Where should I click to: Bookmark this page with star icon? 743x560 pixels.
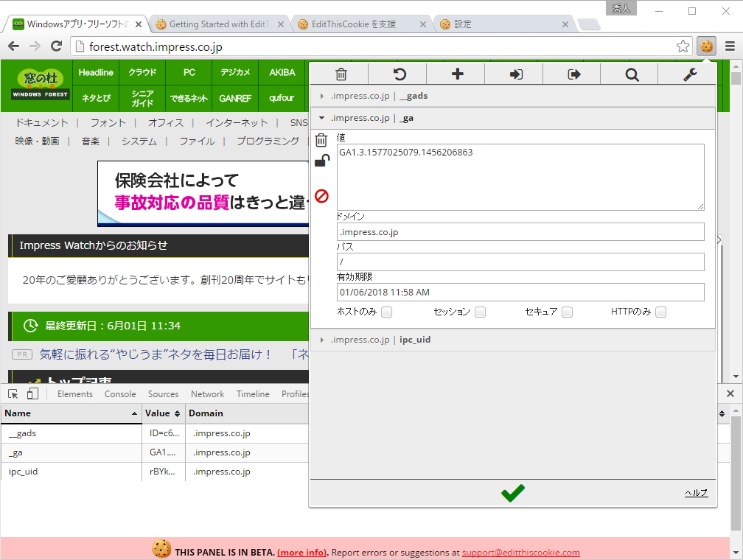(683, 46)
